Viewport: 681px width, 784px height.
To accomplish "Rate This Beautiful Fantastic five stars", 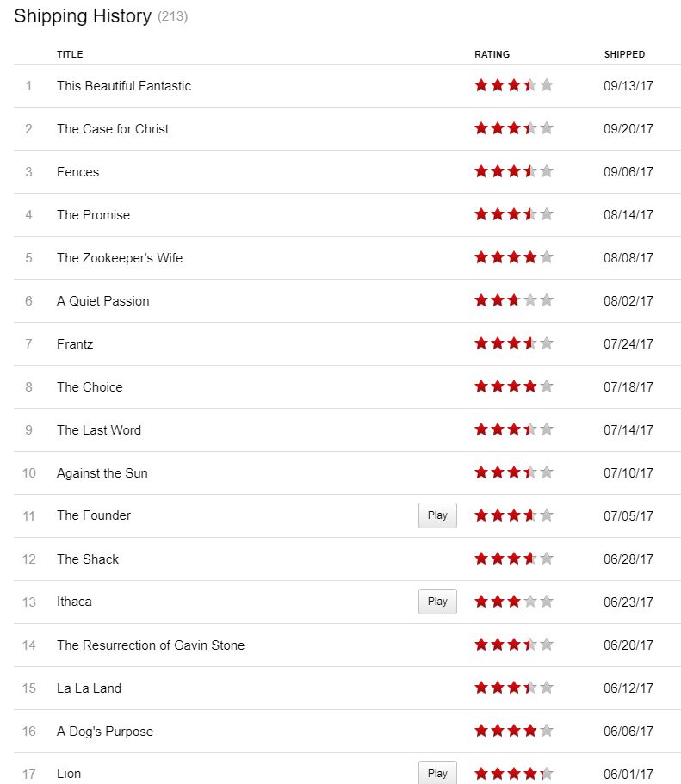I will click(547, 85).
